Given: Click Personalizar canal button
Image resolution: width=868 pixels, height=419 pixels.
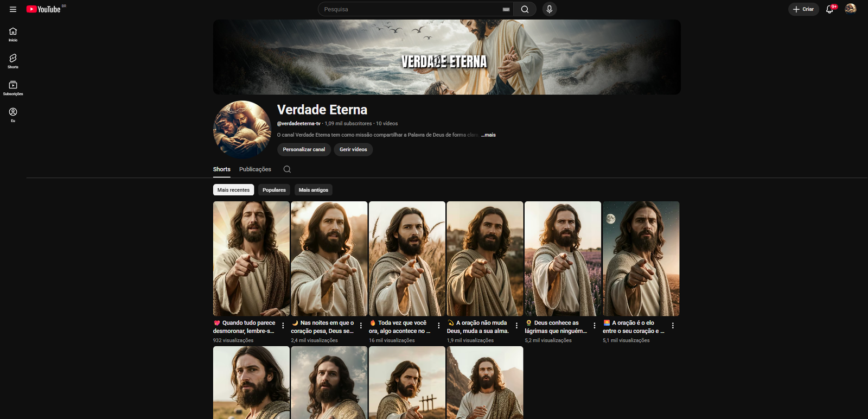Looking at the screenshot, I should tap(304, 149).
